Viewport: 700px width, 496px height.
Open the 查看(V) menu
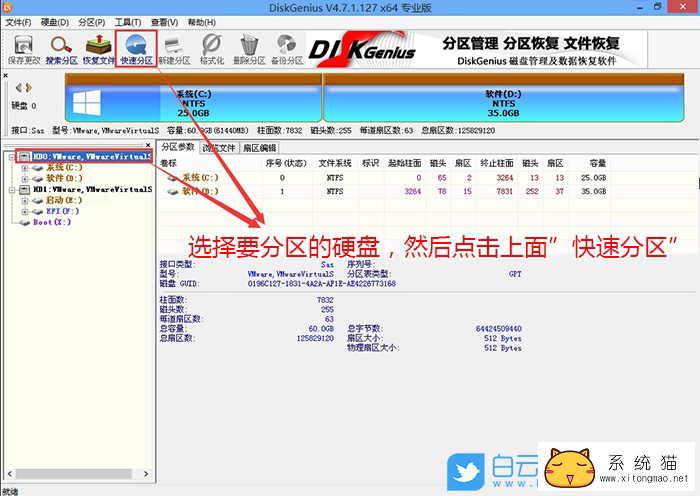pos(164,22)
